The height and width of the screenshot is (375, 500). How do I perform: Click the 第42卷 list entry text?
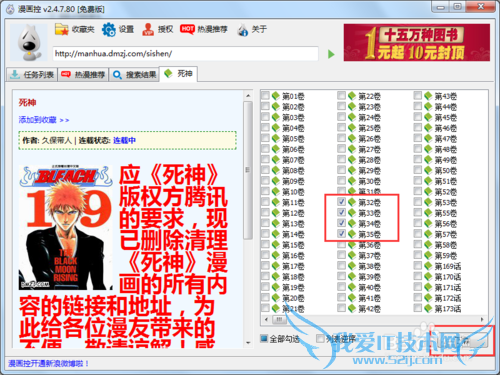coord(370,309)
